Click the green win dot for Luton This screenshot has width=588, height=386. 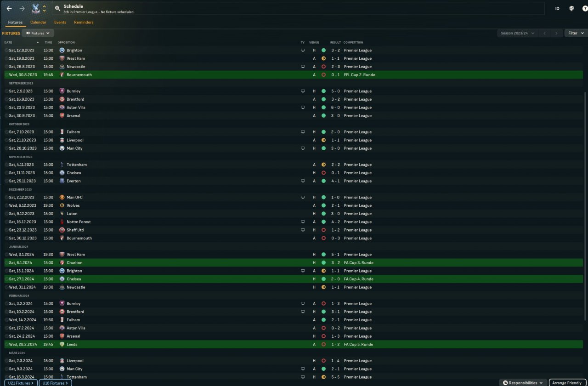click(x=323, y=214)
